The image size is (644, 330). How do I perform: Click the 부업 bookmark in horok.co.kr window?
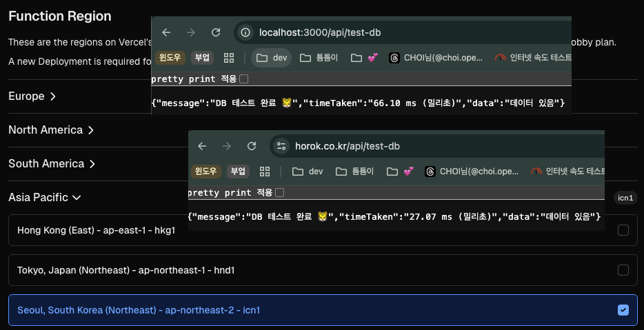(x=238, y=171)
